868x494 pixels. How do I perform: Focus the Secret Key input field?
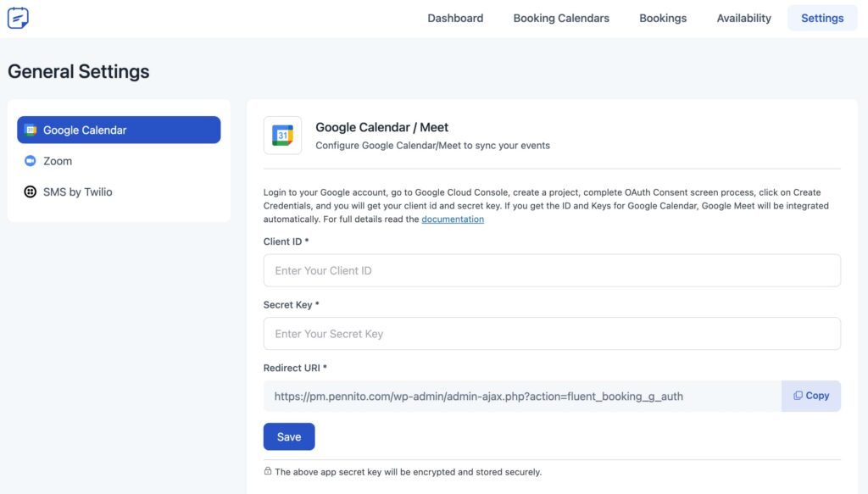coord(552,334)
